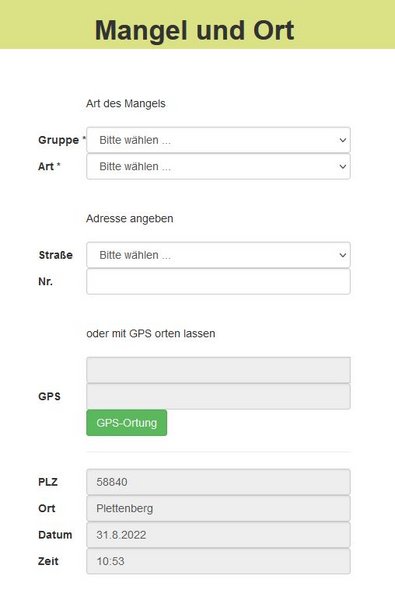Click the bold GPS label
The image size is (395, 600).
click(x=49, y=396)
